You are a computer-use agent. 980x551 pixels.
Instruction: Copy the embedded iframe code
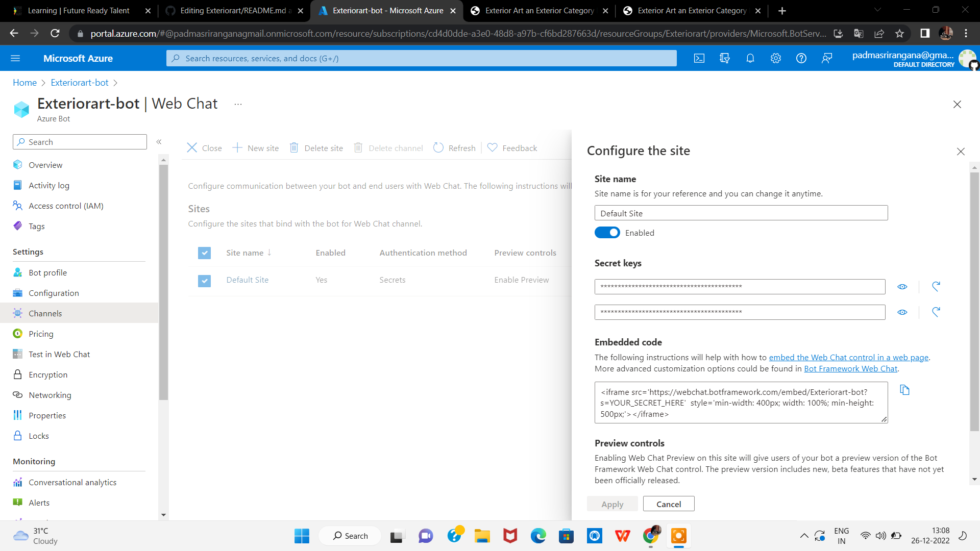click(904, 390)
